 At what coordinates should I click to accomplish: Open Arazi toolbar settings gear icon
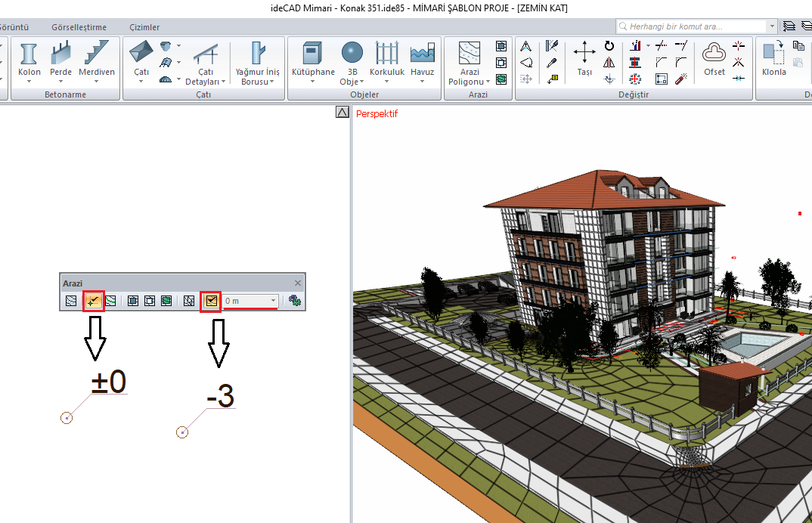[295, 302]
